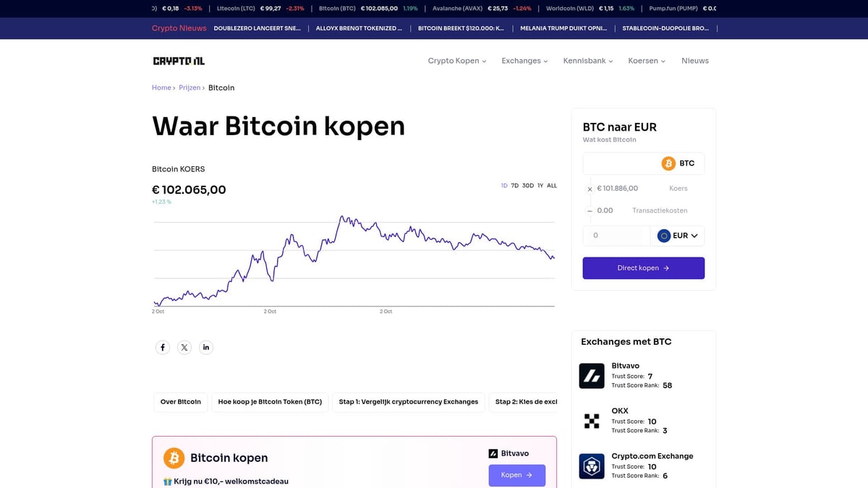Screen dimensions: 868x488
Task: Click the Bitvavo Kopen button
Action: point(516,475)
